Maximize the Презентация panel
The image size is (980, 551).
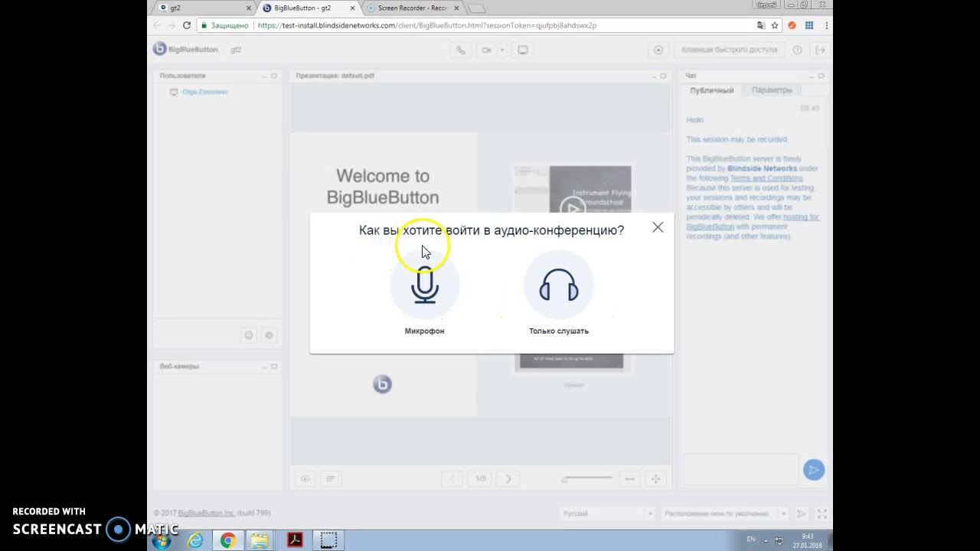[664, 76]
